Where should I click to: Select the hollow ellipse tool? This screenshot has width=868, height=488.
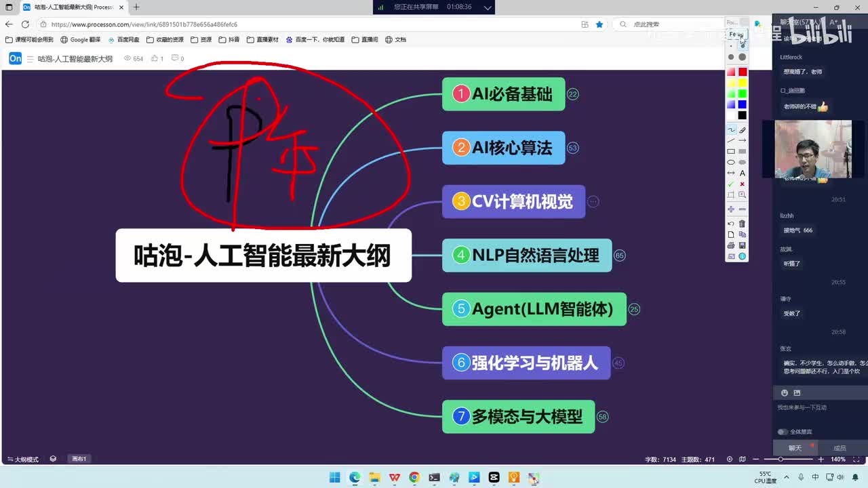(x=731, y=162)
